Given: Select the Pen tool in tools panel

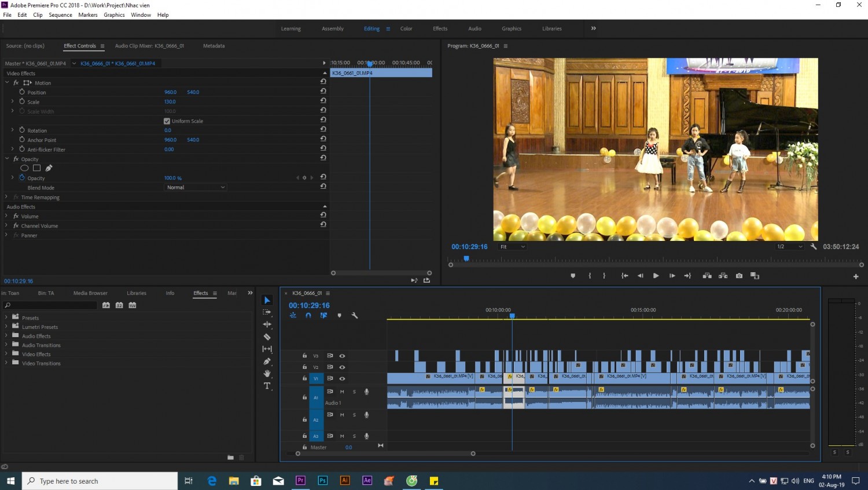Looking at the screenshot, I should (267, 361).
